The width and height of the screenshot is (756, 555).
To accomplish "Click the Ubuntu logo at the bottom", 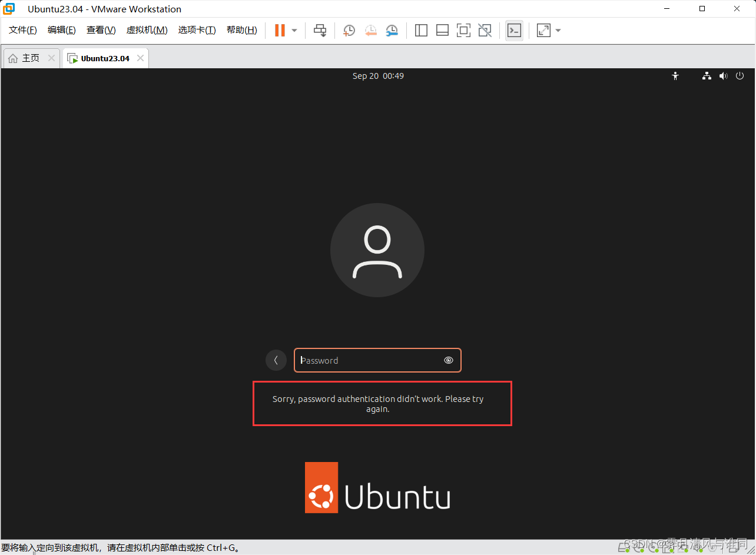I will point(377,487).
